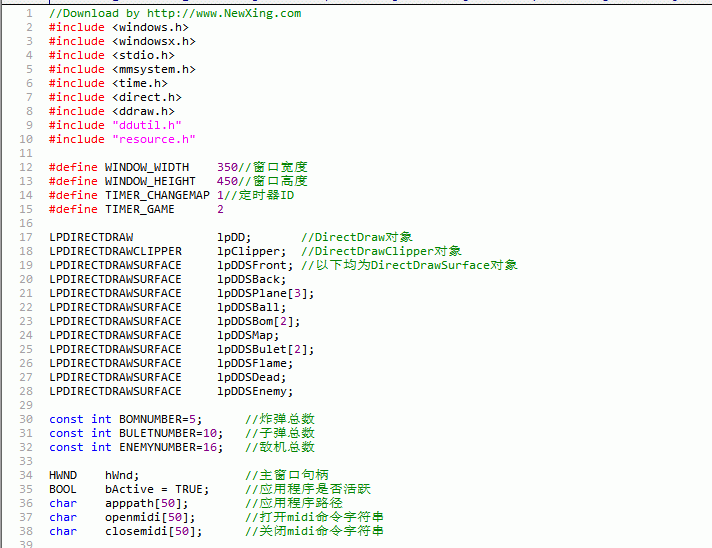Click the ENEMYNUMBER=16 constant

171,448
